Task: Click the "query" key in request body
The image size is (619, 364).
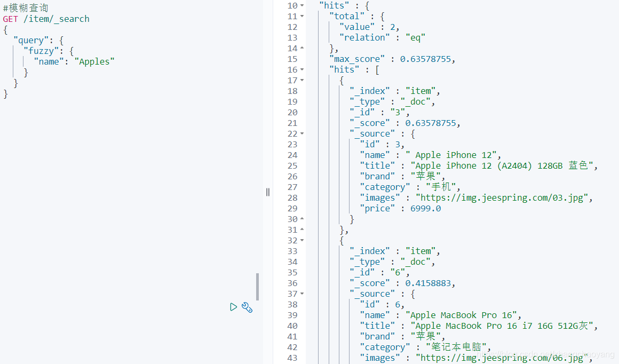Action: [x=31, y=40]
